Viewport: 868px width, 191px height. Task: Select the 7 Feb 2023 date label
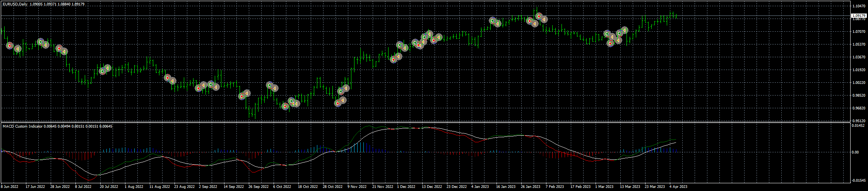(x=555, y=187)
